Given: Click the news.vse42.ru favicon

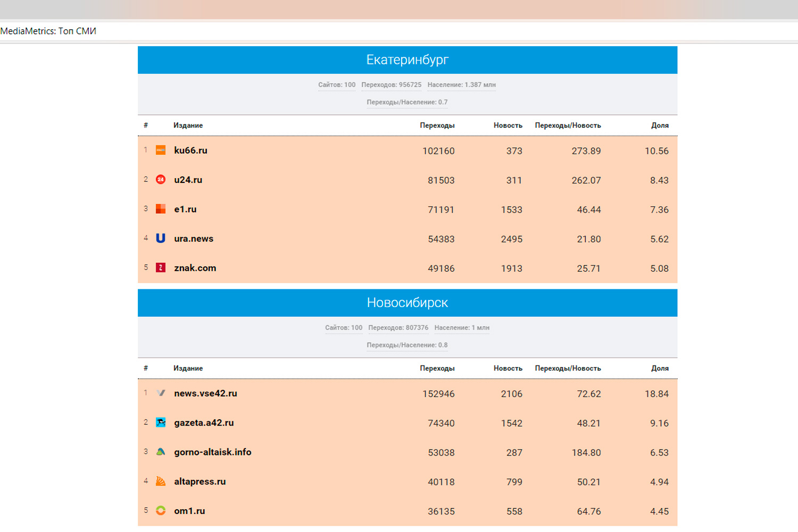Looking at the screenshot, I should click(x=161, y=393).
